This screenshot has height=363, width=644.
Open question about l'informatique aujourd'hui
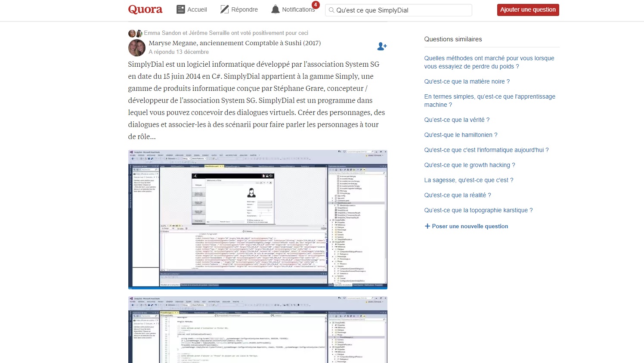(486, 150)
